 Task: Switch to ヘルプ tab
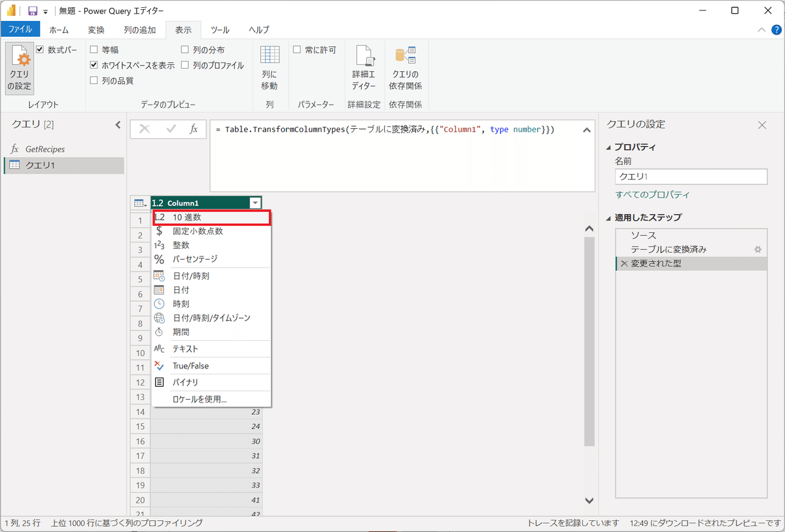pyautogui.click(x=258, y=29)
